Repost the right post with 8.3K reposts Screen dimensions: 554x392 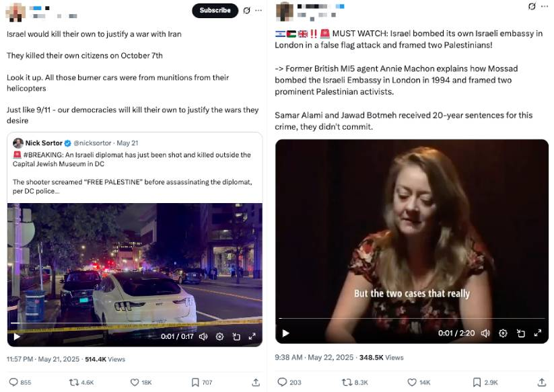point(355,382)
